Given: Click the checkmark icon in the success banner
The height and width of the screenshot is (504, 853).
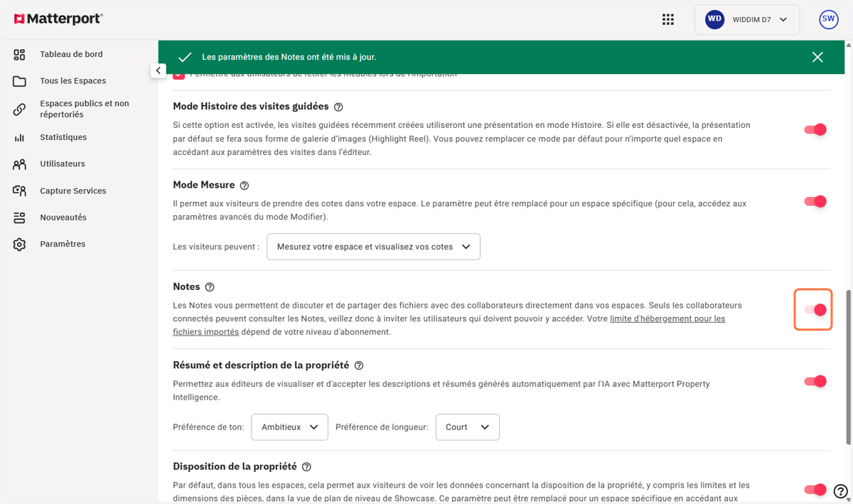Looking at the screenshot, I should coord(185,57).
